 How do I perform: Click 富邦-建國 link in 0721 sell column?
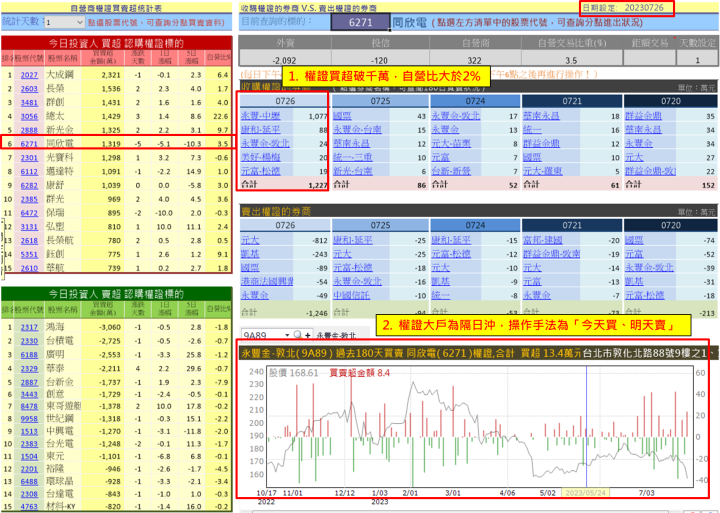(543, 240)
